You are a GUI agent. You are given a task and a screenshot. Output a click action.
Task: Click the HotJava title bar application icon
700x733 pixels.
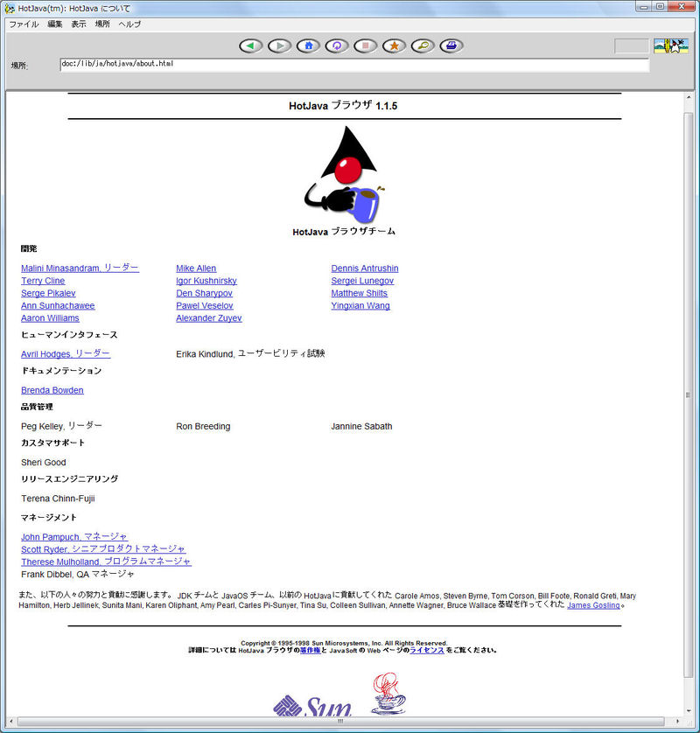coord(10,9)
